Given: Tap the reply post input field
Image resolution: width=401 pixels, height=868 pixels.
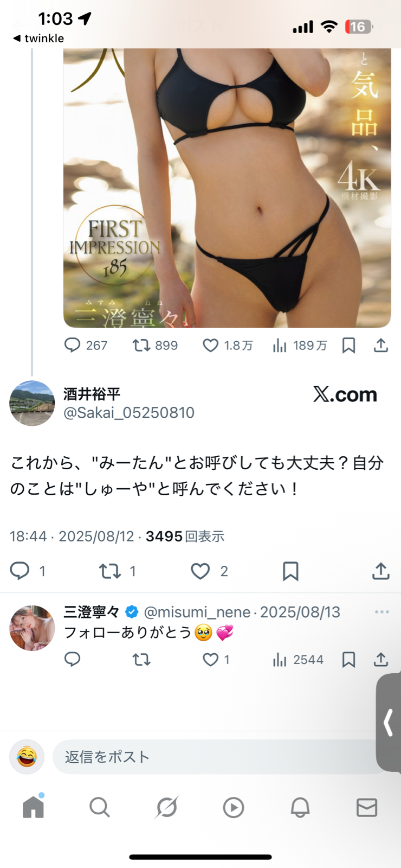Looking at the screenshot, I should (217, 757).
